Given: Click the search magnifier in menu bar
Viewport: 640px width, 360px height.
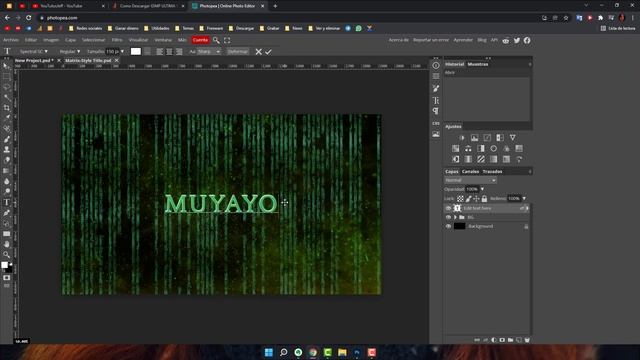Looking at the screenshot, I should pyautogui.click(x=216, y=40).
